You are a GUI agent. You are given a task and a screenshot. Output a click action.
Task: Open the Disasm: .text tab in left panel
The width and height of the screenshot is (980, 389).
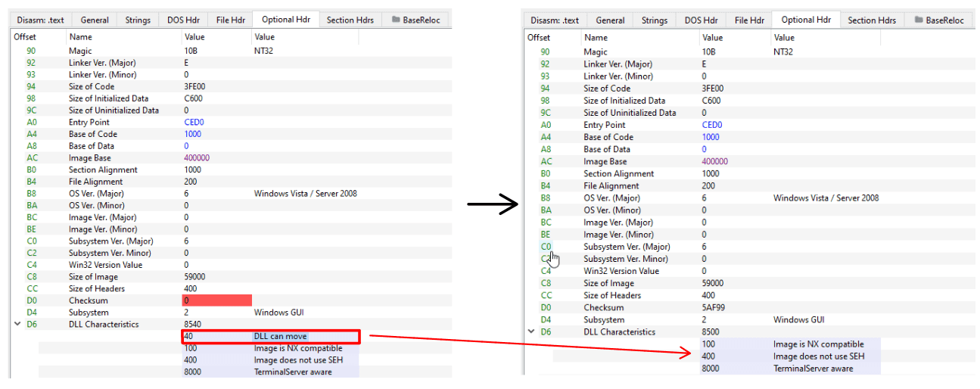44,20
